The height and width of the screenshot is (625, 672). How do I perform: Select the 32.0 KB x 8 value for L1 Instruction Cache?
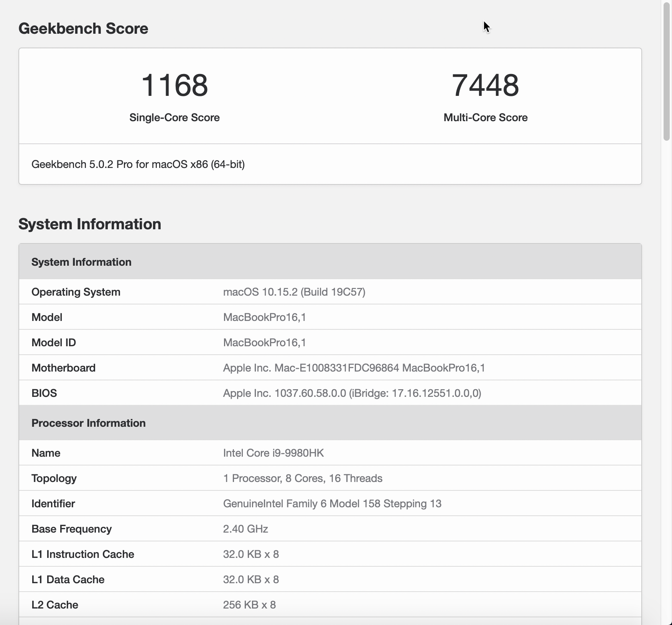click(x=251, y=554)
